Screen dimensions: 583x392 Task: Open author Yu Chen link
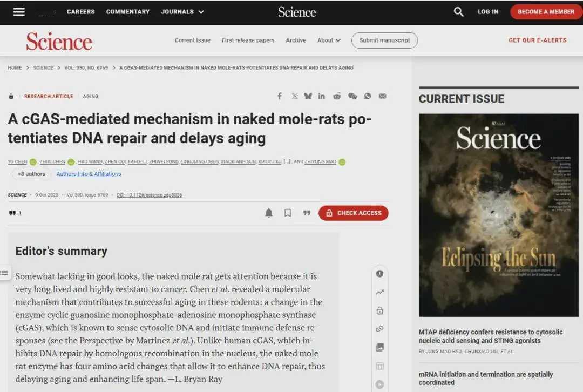point(17,162)
